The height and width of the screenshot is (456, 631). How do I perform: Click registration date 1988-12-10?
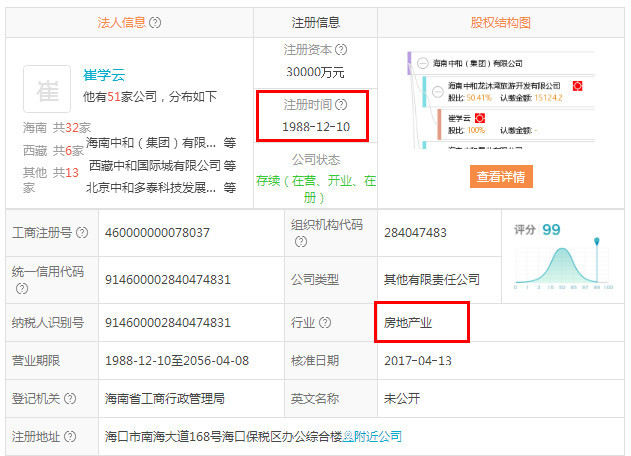[316, 127]
